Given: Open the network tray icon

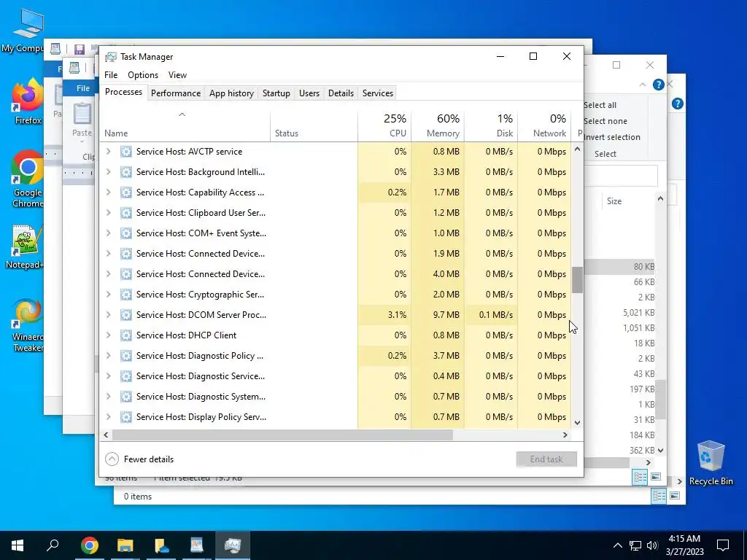Looking at the screenshot, I should [635, 545].
